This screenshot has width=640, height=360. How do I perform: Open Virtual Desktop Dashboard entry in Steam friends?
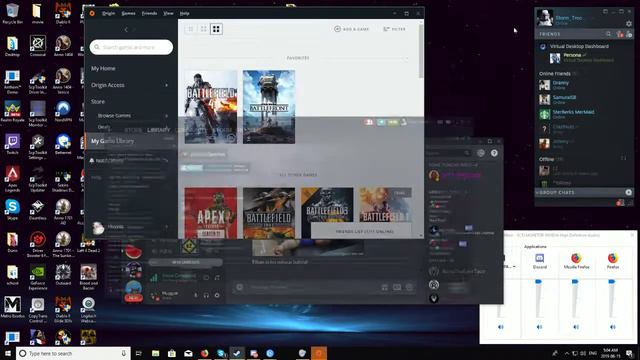579,47
